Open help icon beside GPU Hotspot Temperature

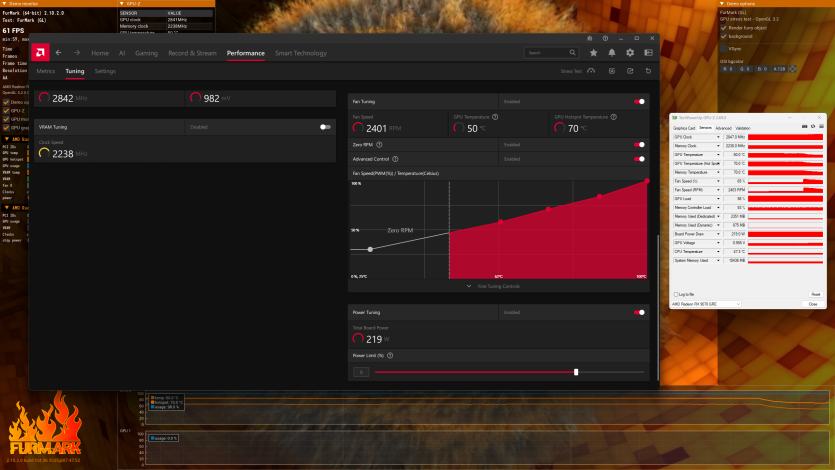614,117
